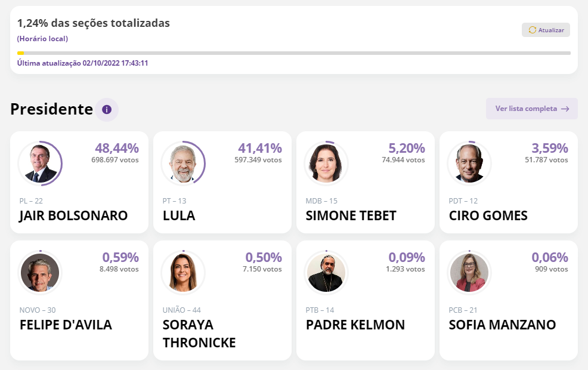Click the arrow in Ver lista completa
The height and width of the screenshot is (370, 588).
(x=565, y=109)
